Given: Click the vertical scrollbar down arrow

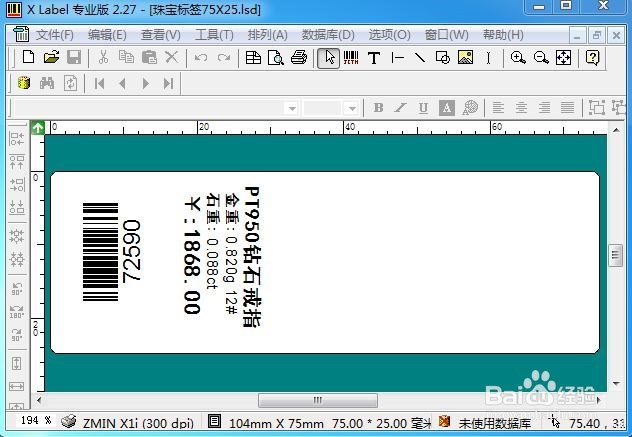Looking at the screenshot, I should pos(616,384).
